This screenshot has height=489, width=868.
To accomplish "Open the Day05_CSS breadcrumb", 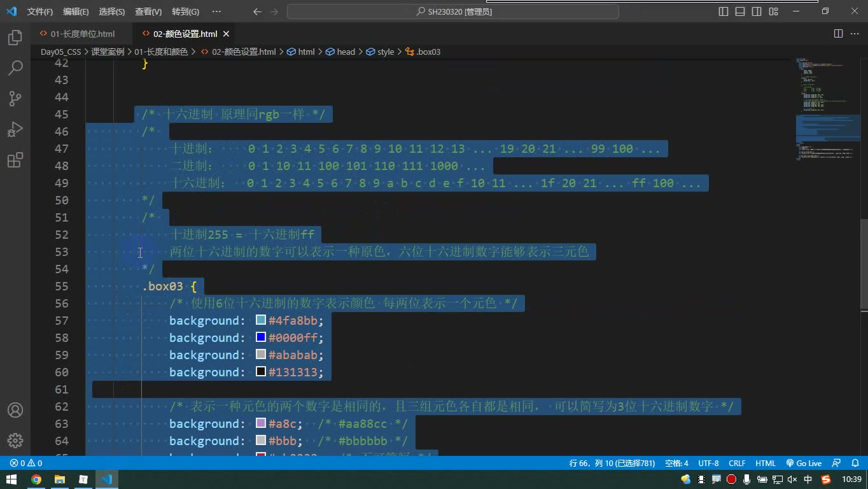I will [x=61, y=52].
